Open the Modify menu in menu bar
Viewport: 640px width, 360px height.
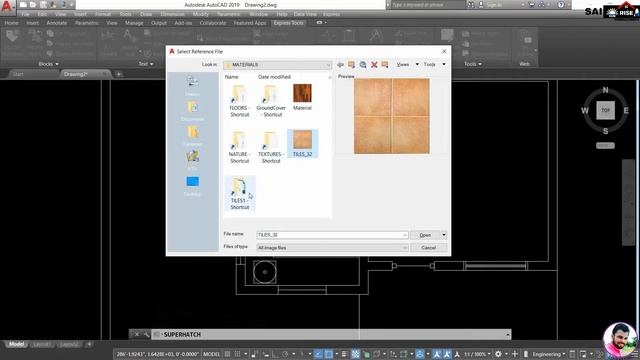point(200,14)
